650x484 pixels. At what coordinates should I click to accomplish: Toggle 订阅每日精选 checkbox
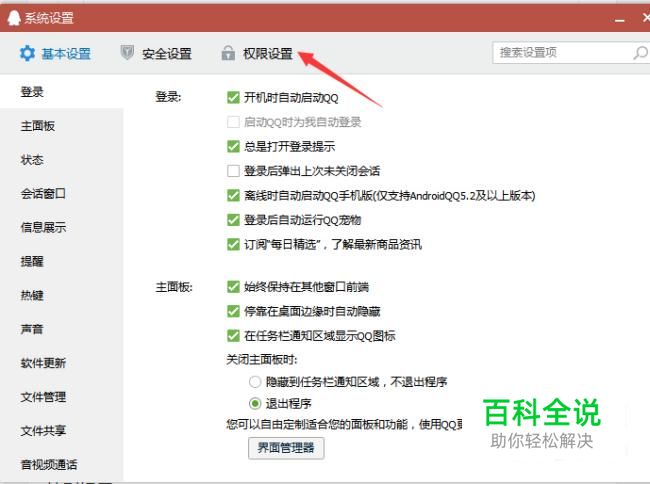point(233,244)
